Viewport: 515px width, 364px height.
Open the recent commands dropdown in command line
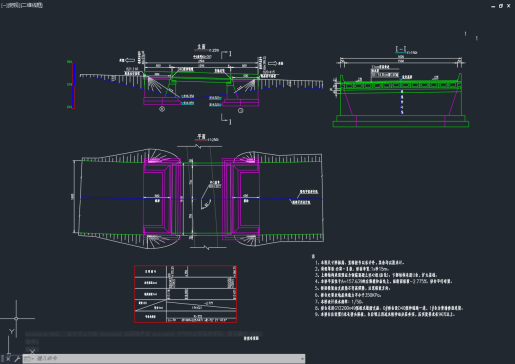29,359
